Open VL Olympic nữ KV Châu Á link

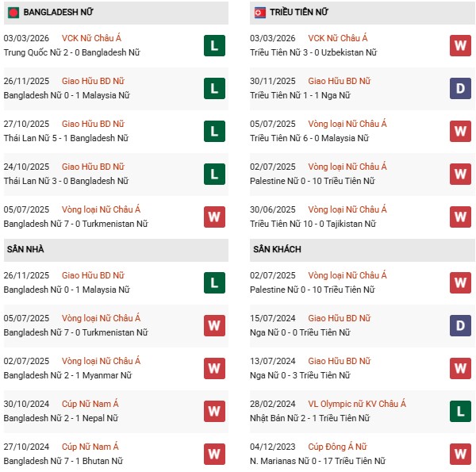click(357, 404)
